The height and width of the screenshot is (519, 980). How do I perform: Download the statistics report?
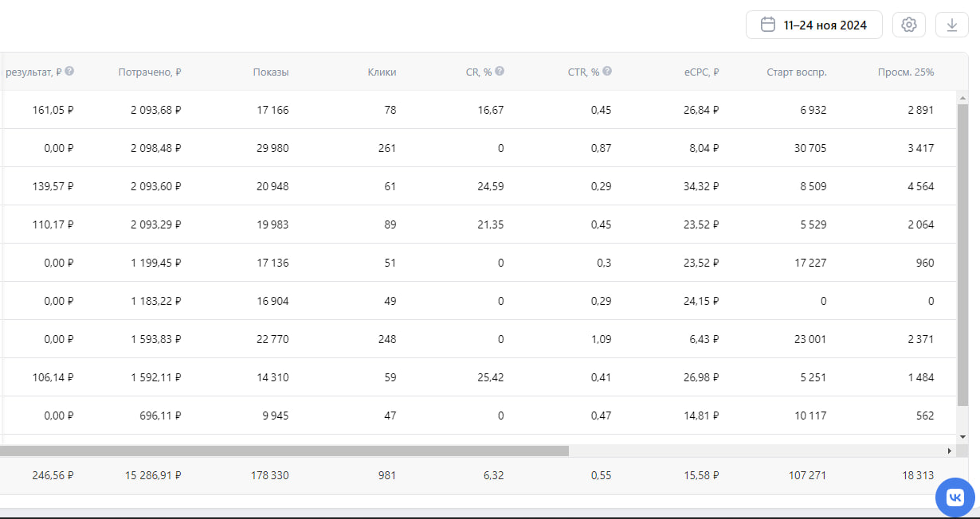(x=951, y=25)
